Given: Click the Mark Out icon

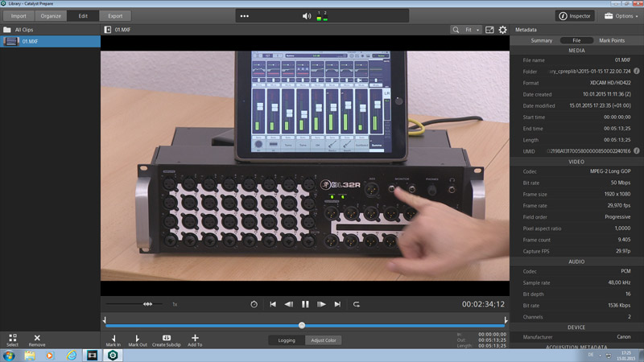Looking at the screenshot, I should (138, 338).
